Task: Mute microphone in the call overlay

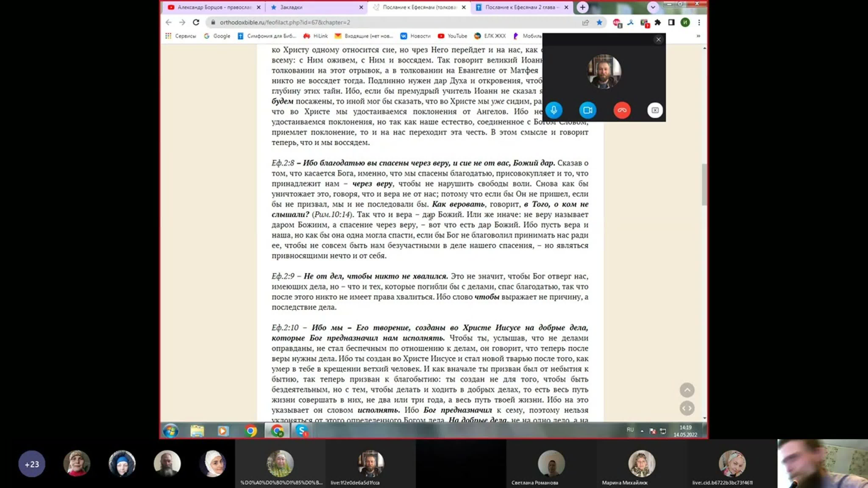Action: click(554, 110)
